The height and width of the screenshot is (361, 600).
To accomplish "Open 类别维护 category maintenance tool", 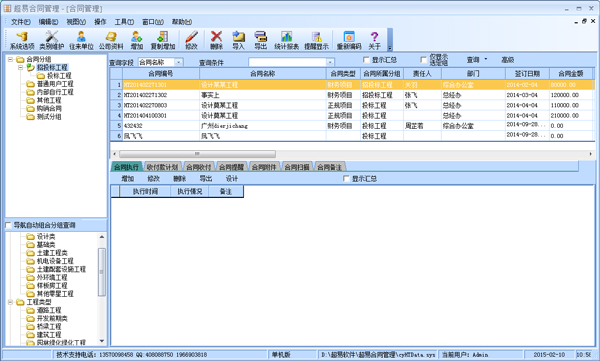I will (x=52, y=40).
